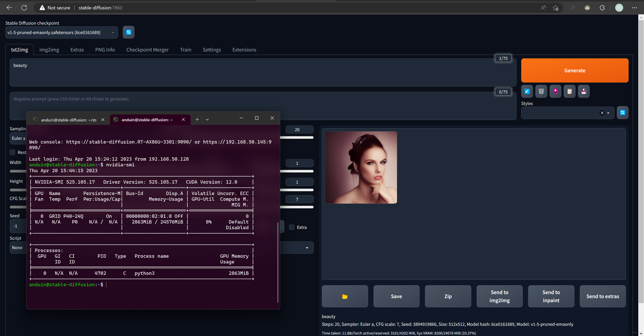Viewport: 644px width, 336px height.
Task: Expand the Styles dropdown arrow
Action: pos(608,113)
